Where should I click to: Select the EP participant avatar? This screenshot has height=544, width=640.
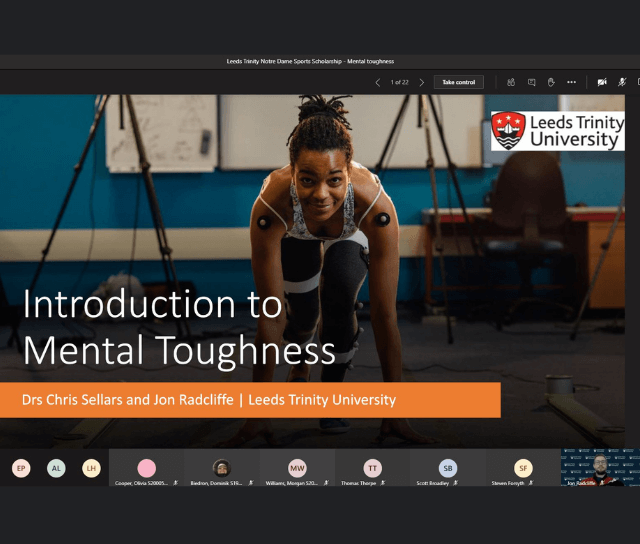(x=21, y=468)
